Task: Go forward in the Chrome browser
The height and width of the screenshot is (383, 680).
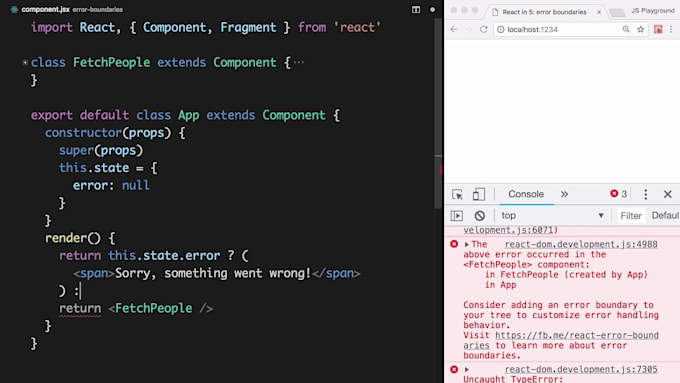Action: point(469,29)
